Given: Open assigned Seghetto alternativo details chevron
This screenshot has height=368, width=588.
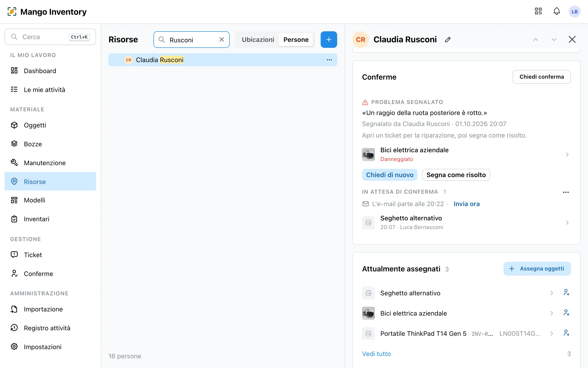Looking at the screenshot, I should tap(551, 293).
